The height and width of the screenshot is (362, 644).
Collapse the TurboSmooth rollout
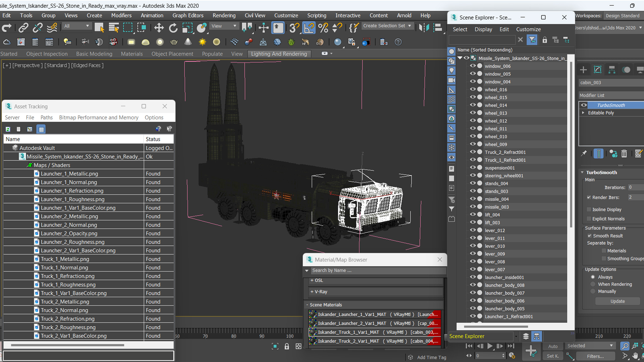pos(582,172)
